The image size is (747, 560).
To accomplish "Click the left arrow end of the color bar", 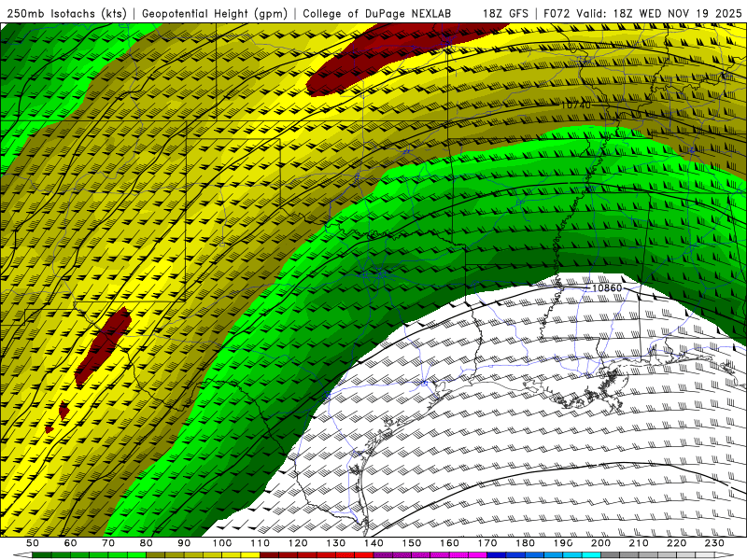I will pyautogui.click(x=22, y=555).
